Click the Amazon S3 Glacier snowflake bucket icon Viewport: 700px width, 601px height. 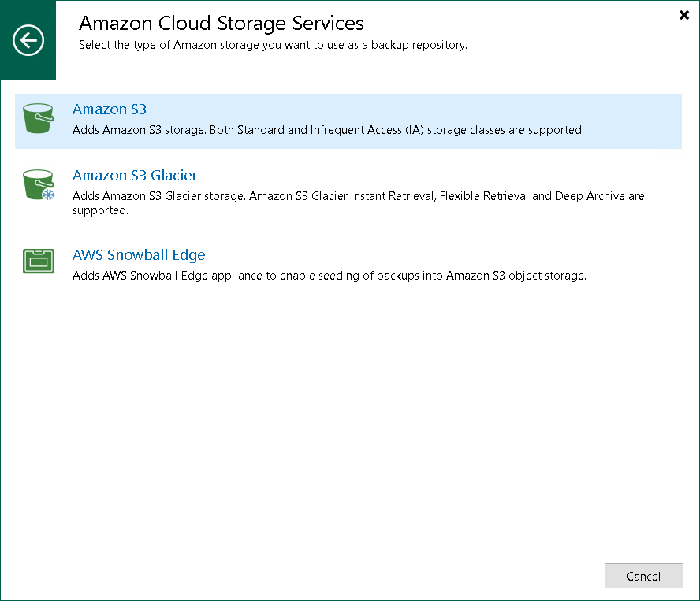click(38, 184)
